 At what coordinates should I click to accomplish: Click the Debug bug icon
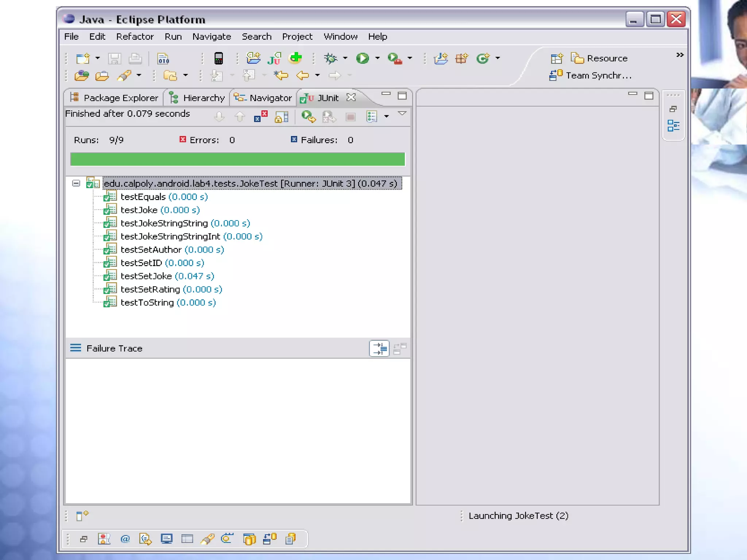(x=330, y=58)
